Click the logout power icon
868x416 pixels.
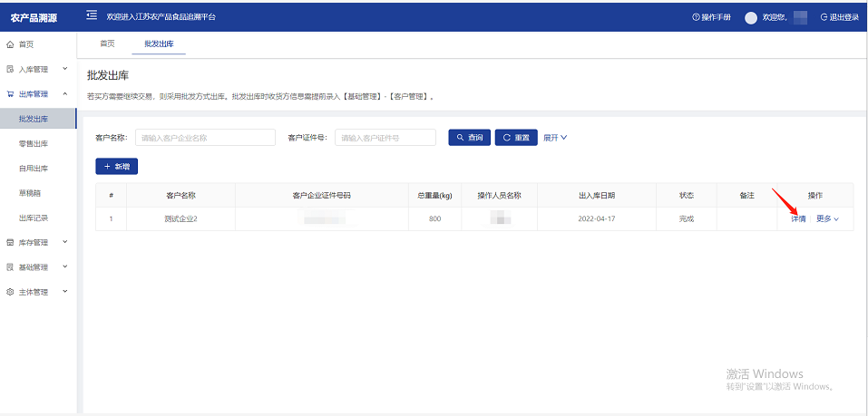pyautogui.click(x=823, y=17)
